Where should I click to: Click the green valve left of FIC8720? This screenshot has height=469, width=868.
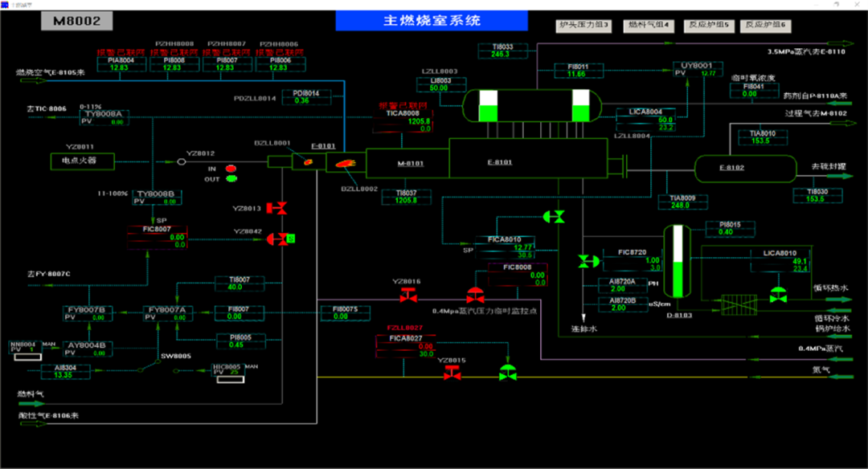588,261
